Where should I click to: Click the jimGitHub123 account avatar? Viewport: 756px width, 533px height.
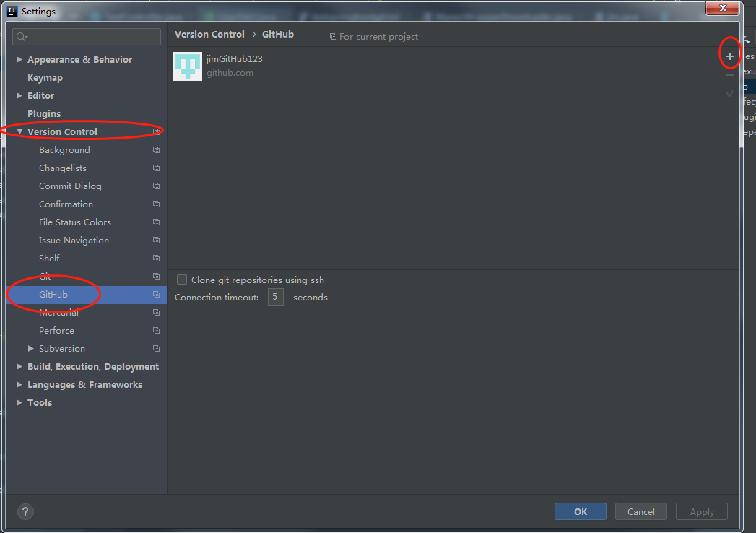188,66
